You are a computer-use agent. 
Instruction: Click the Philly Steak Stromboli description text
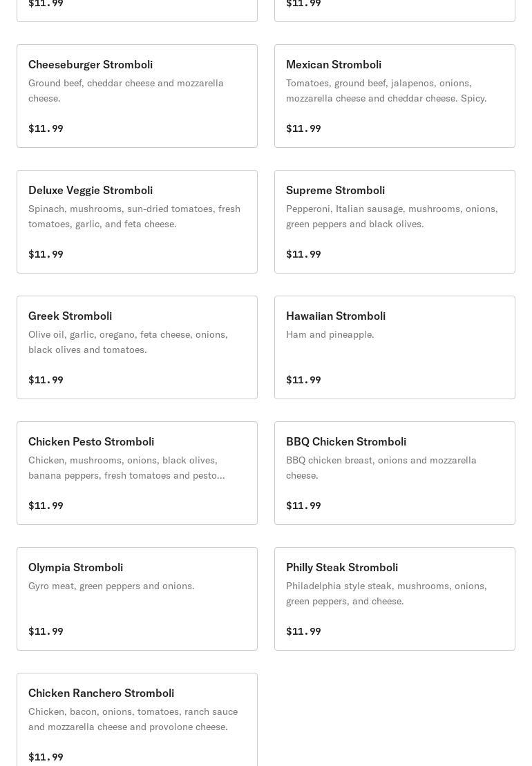click(386, 593)
